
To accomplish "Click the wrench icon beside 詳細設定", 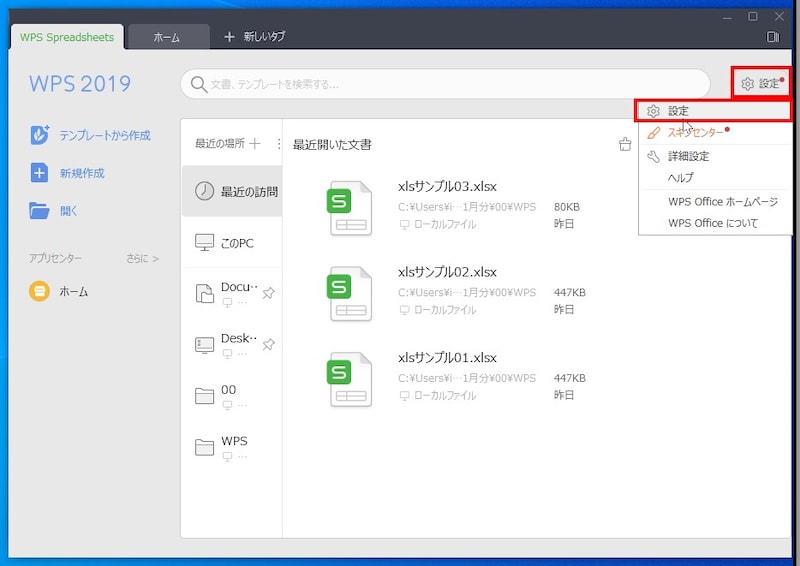I will [653, 156].
